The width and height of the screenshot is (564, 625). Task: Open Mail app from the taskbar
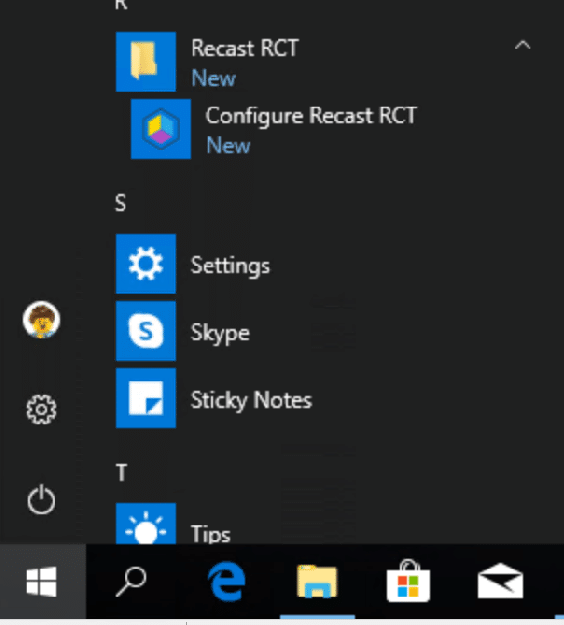tap(500, 581)
